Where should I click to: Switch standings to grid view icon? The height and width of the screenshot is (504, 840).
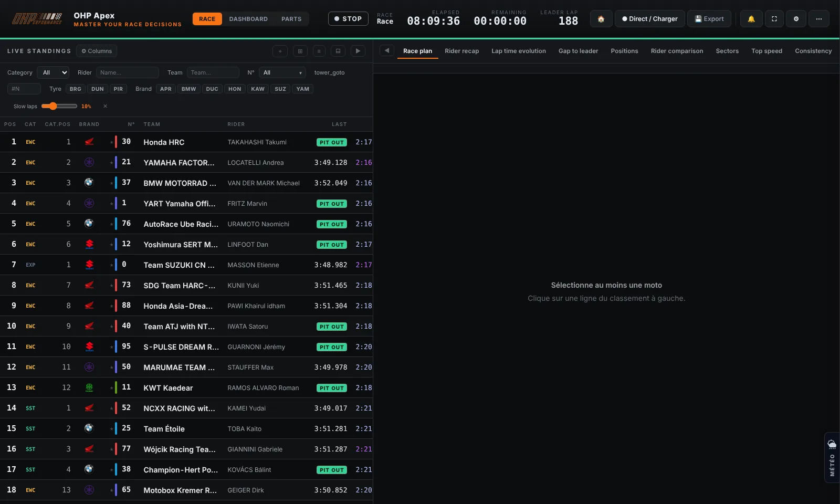click(300, 51)
